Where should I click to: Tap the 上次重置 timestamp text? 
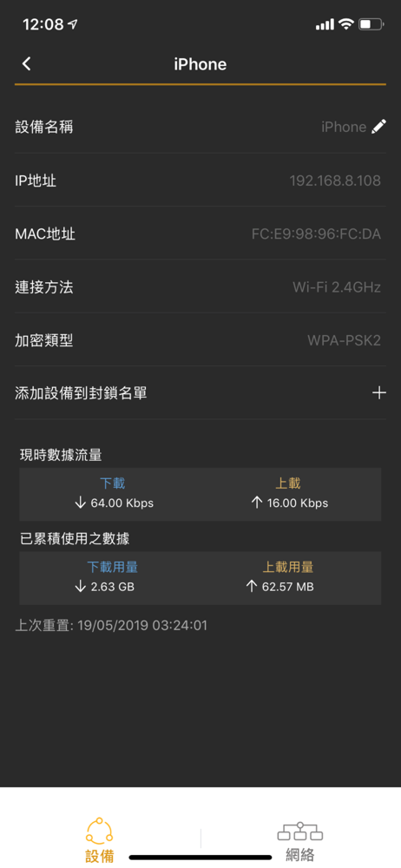coord(111,626)
